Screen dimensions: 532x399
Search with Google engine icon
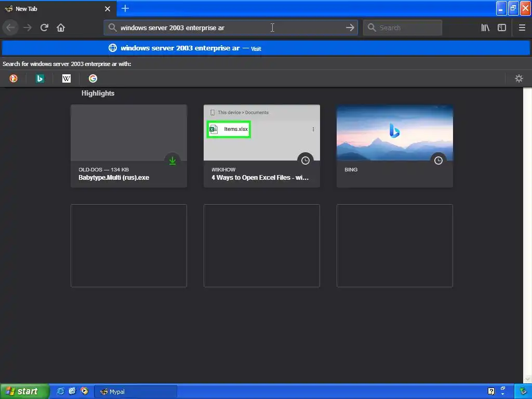[x=92, y=79]
